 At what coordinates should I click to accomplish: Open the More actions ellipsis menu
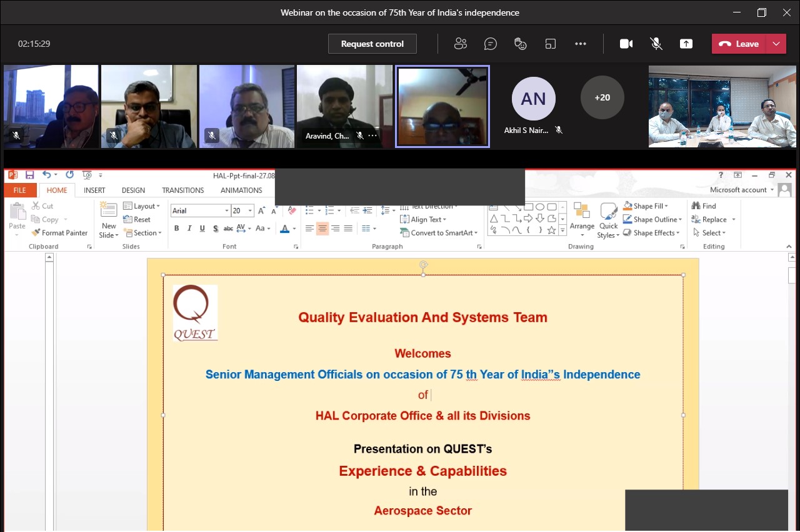(580, 44)
